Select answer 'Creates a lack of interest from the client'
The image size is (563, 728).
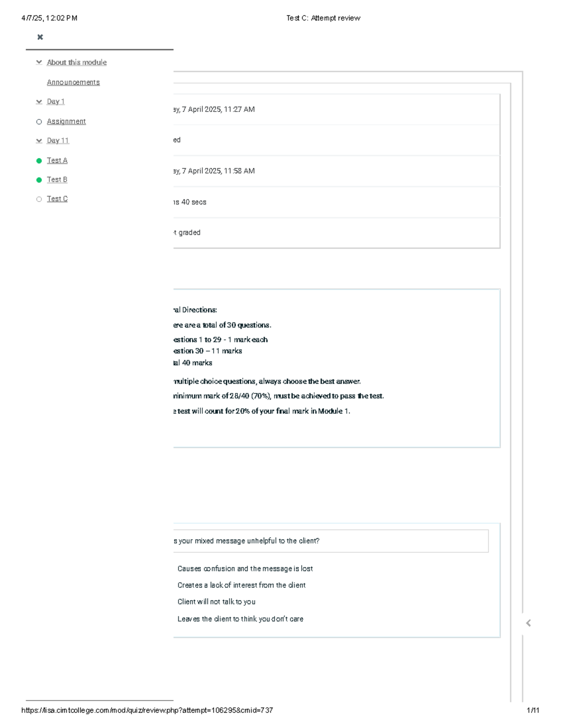pyautogui.click(x=241, y=585)
